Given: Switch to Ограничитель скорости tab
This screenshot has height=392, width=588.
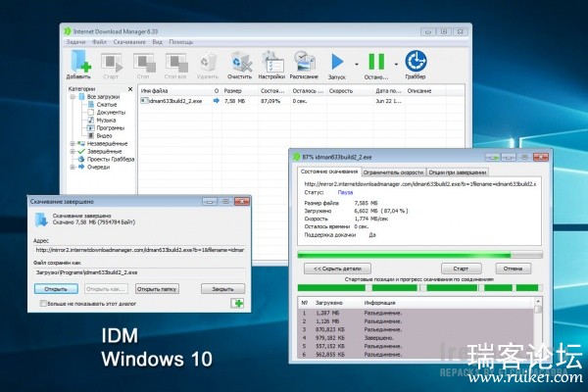Looking at the screenshot, I should click(x=393, y=172).
